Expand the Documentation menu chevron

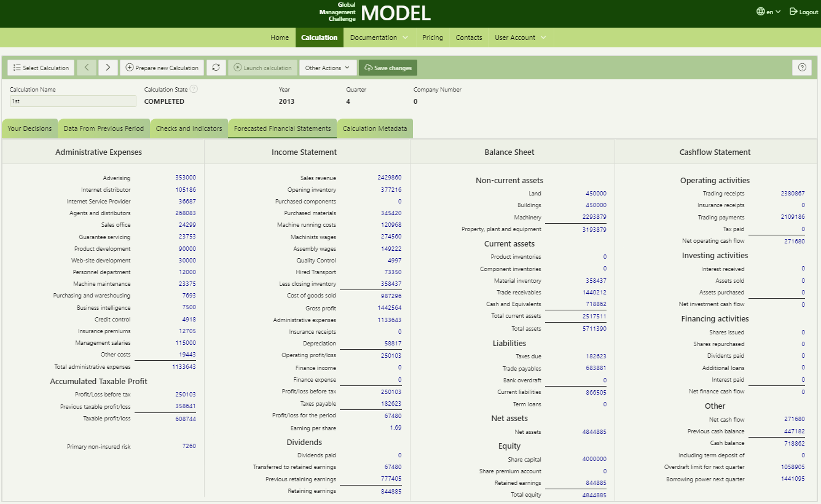pyautogui.click(x=404, y=37)
